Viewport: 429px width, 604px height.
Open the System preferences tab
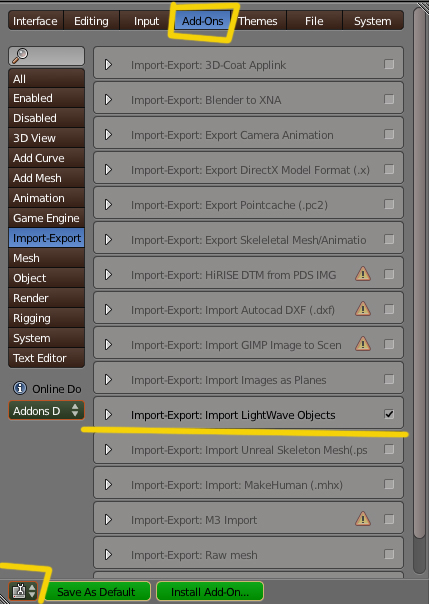pos(372,21)
